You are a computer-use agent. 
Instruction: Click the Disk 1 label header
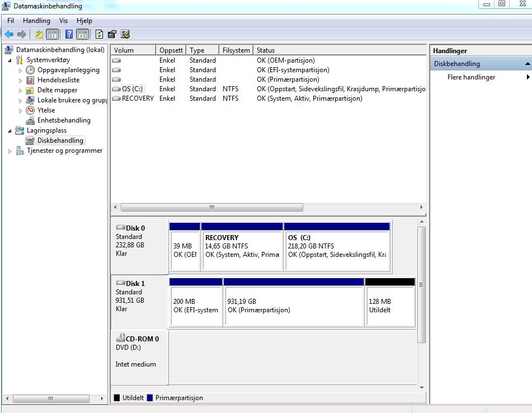[135, 283]
